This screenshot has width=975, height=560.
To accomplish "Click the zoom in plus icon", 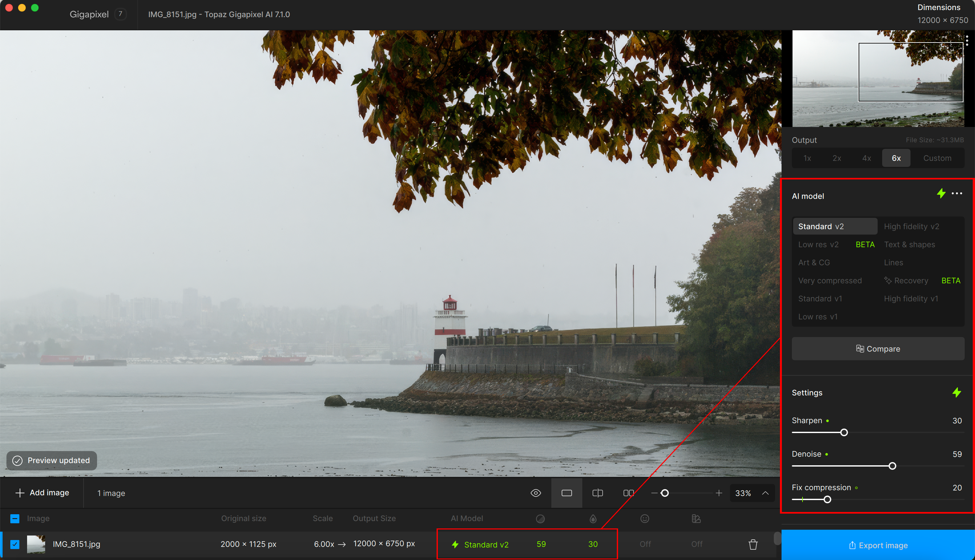I will pyautogui.click(x=719, y=493).
